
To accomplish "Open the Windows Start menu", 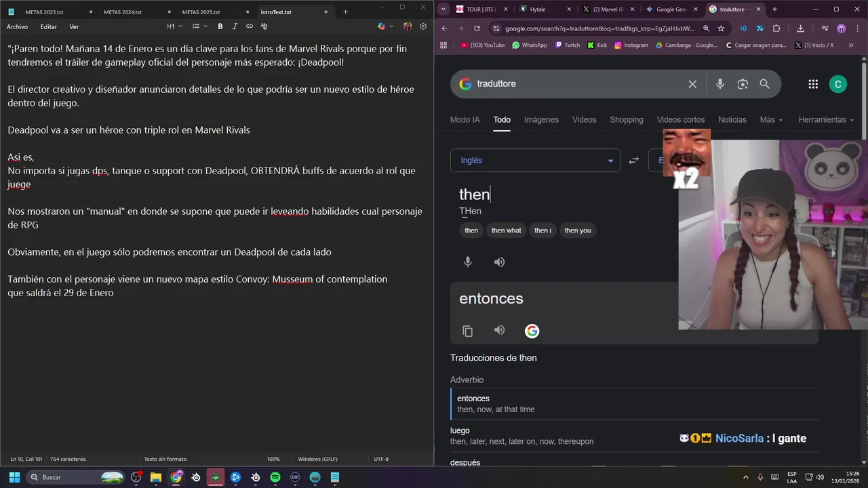I will click(14, 477).
